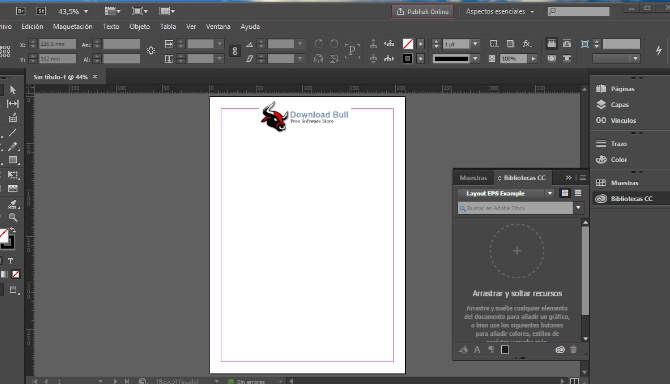Open the Adobe Bridge (Br) icon
670x384 pixels.
pyautogui.click(x=20, y=11)
